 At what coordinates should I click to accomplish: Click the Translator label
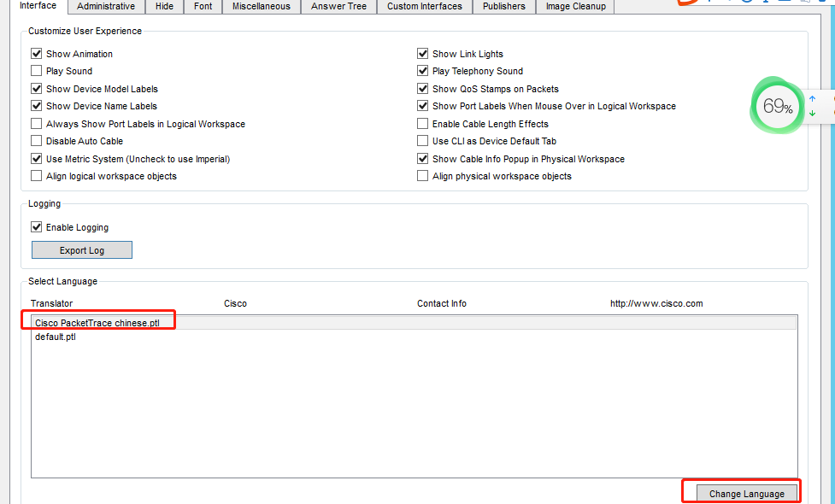(x=51, y=303)
